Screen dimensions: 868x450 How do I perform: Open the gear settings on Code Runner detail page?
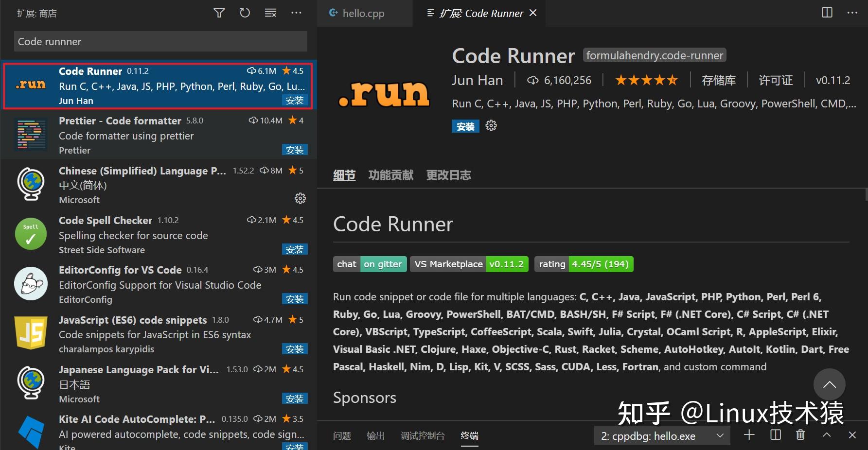tap(491, 125)
